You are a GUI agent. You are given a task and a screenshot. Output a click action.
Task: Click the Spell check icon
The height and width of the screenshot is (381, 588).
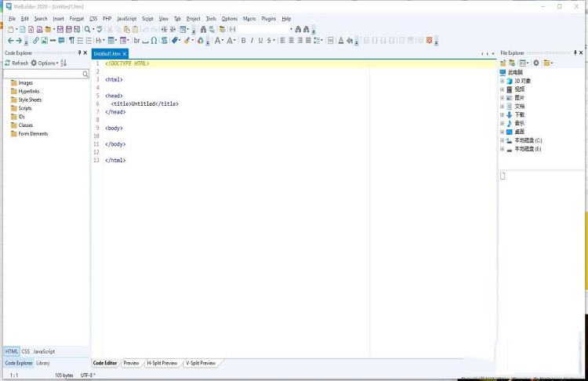[x=100, y=29]
